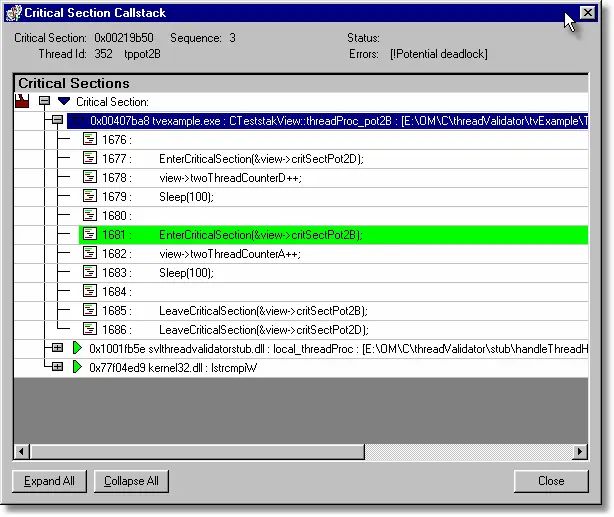Screen dimensions: 614x517
Task: Select the Sleep(100) text on line 1683
Action: tap(186, 273)
